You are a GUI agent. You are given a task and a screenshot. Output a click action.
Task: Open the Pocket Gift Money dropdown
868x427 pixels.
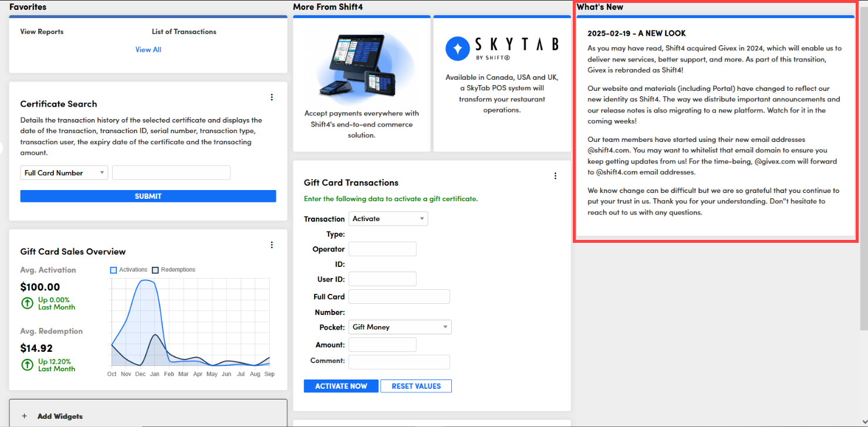400,327
